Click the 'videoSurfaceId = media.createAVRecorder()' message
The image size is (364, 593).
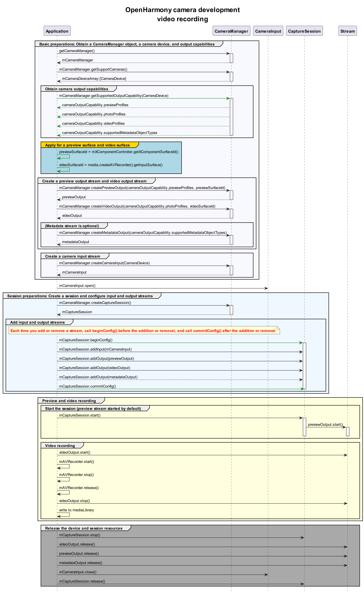pyautogui.click(x=111, y=165)
